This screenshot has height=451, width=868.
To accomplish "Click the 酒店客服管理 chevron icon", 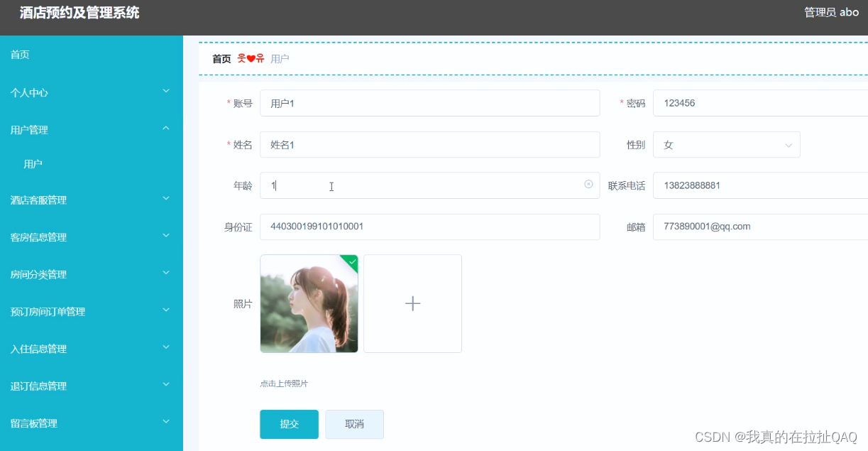I will (166, 199).
